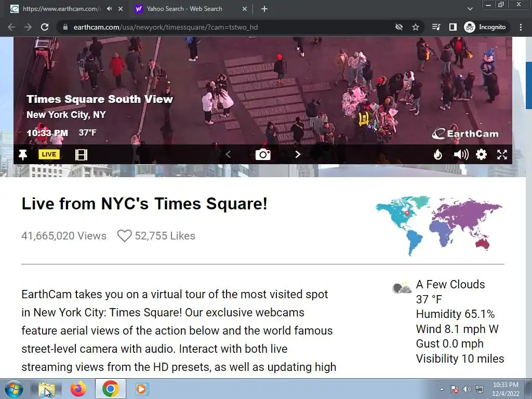Take a snapshot with camera icon

(x=263, y=154)
